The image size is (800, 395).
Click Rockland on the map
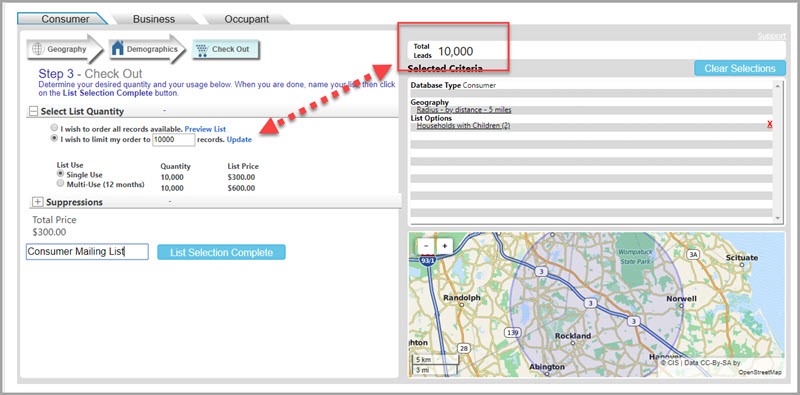tap(573, 336)
